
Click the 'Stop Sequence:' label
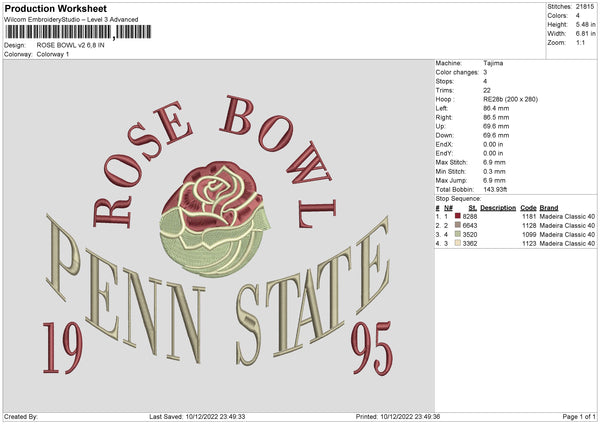(x=458, y=199)
